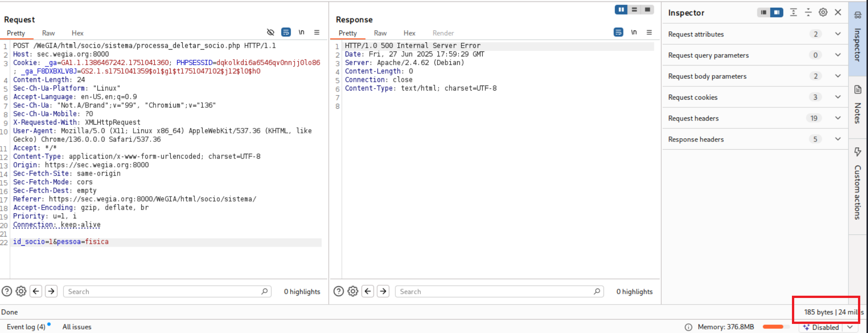The height and width of the screenshot is (333, 868).
Task: Click the response 0 highlights label
Action: [x=634, y=292]
